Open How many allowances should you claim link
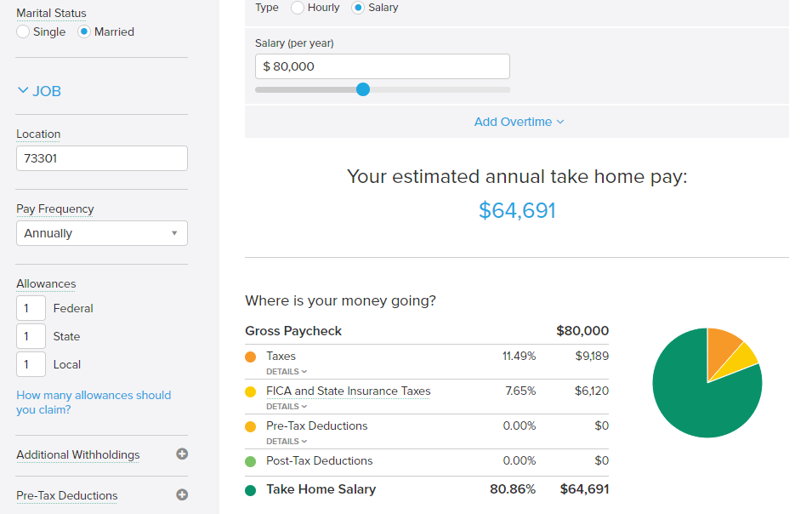The width and height of the screenshot is (812, 514). click(x=94, y=402)
